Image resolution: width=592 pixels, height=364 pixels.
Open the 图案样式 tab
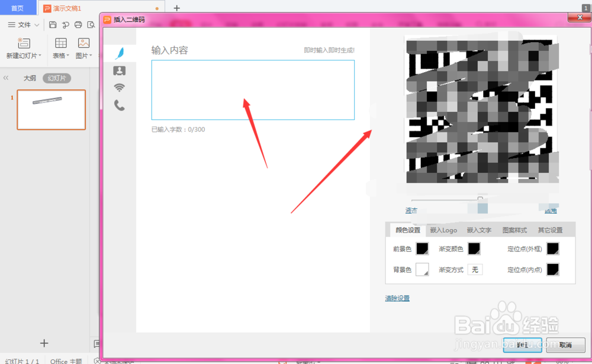[x=514, y=230]
